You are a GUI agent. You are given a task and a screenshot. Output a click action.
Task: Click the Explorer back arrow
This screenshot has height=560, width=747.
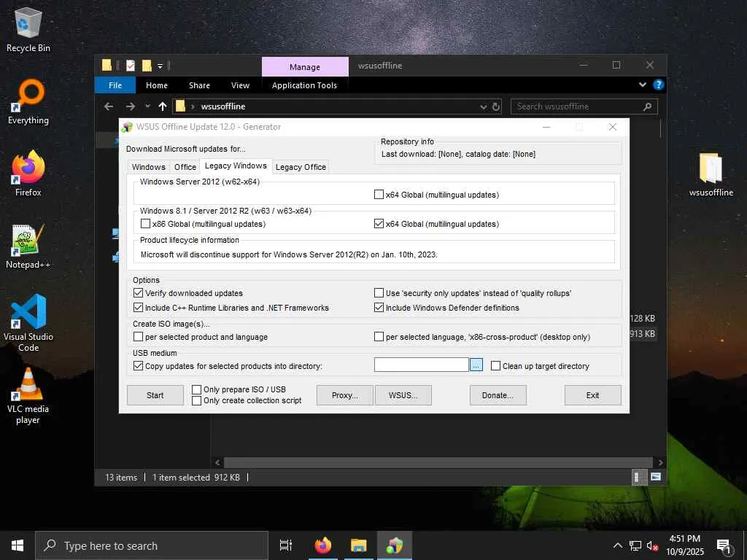coord(109,106)
